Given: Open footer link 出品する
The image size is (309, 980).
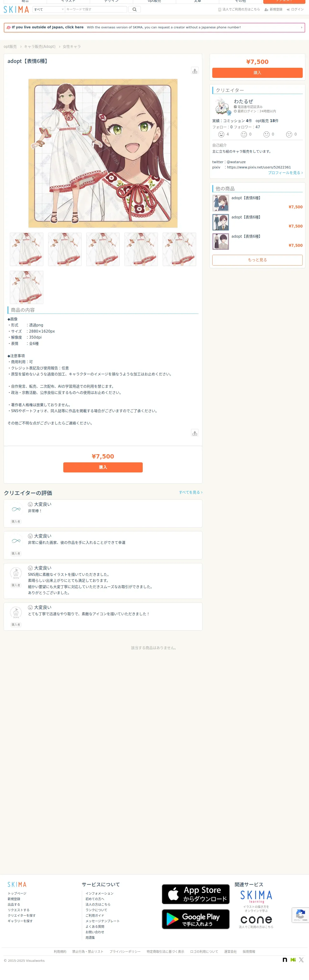Looking at the screenshot, I should 14,904.
